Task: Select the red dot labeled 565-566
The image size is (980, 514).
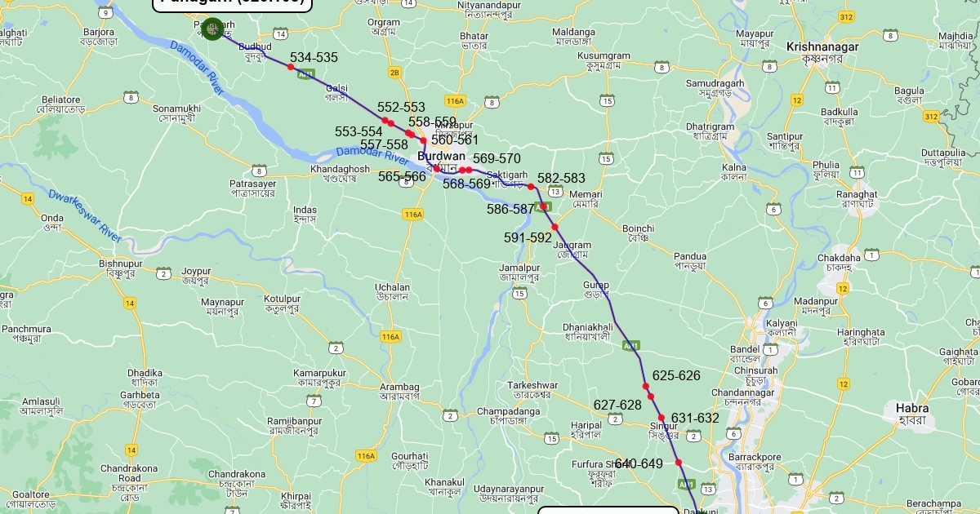Action: pyautogui.click(x=435, y=169)
